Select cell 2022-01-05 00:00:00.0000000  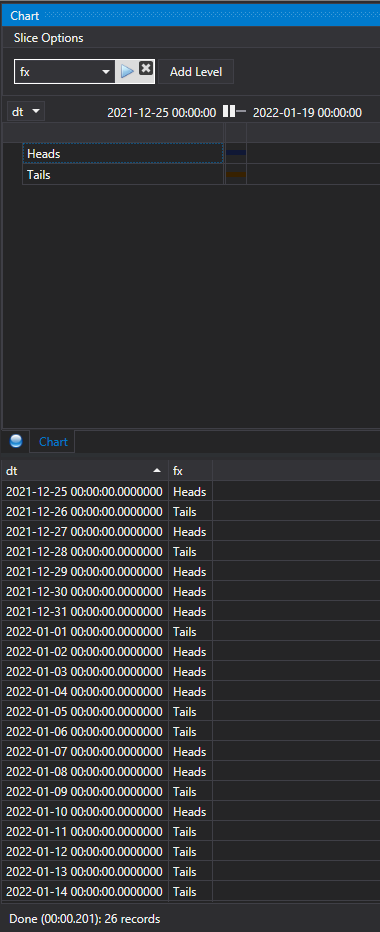point(84,711)
